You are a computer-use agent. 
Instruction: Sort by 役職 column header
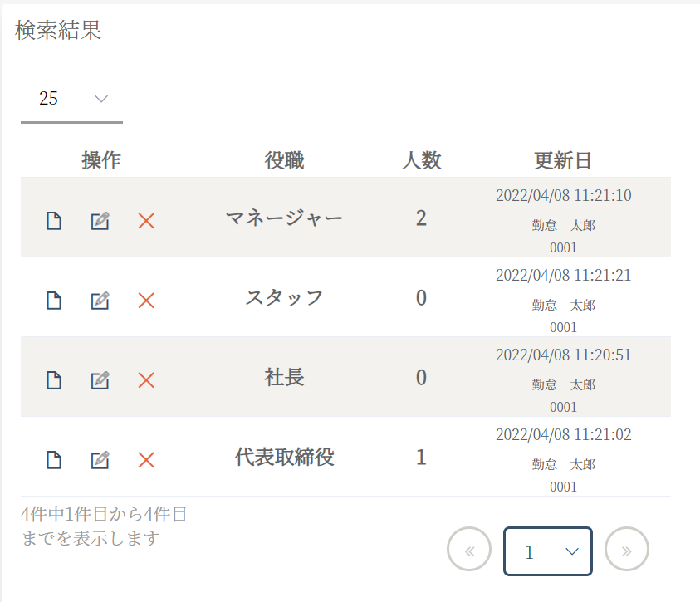[x=284, y=160]
